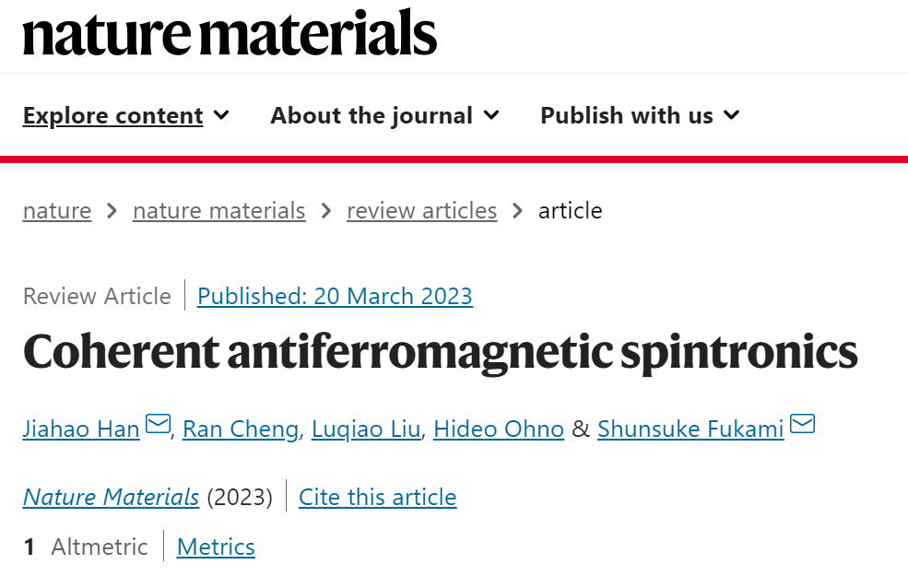Open author Hideo Ohno's link
This screenshot has height=588, width=908.
[499, 429]
